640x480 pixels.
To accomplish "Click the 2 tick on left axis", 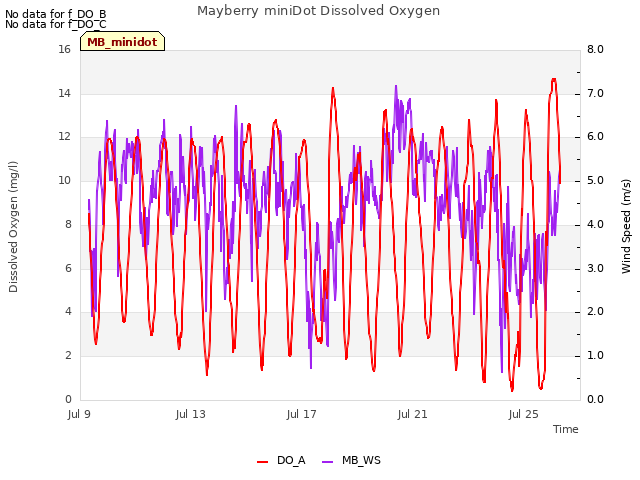I will (68, 355).
